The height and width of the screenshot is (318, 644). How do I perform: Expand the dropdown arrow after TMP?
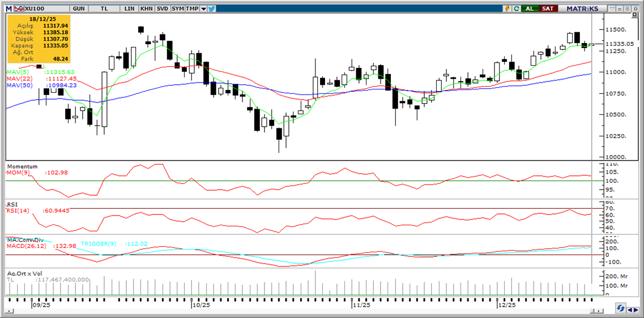click(203, 8)
